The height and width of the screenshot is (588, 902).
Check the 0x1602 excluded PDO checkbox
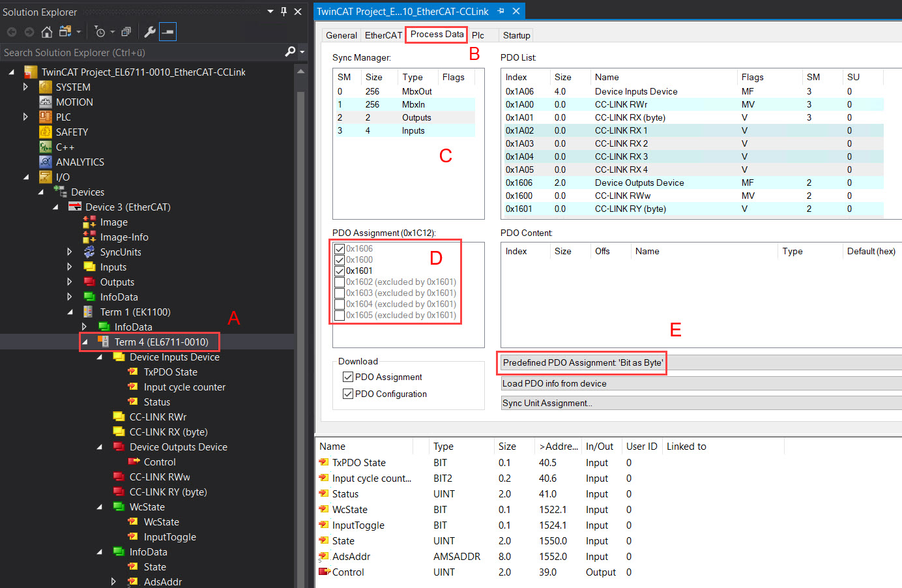[339, 282]
